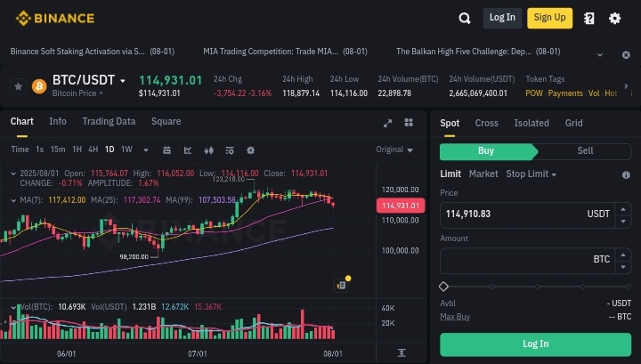Open the settings gear in header
641x364 pixels.
614,19
